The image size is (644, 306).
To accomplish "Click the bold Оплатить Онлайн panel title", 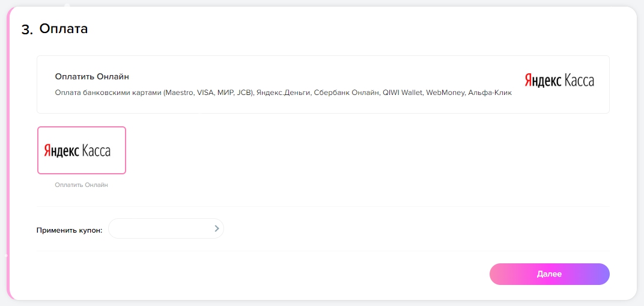I will point(92,76).
